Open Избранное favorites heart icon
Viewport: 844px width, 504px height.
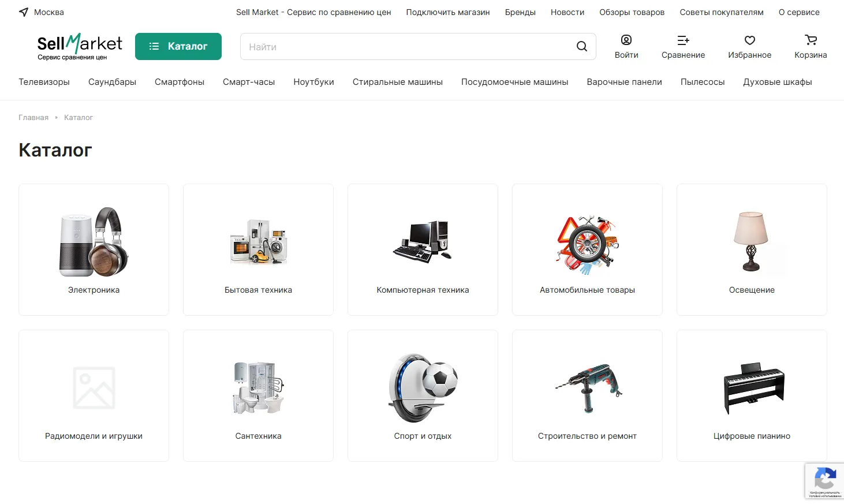[749, 40]
